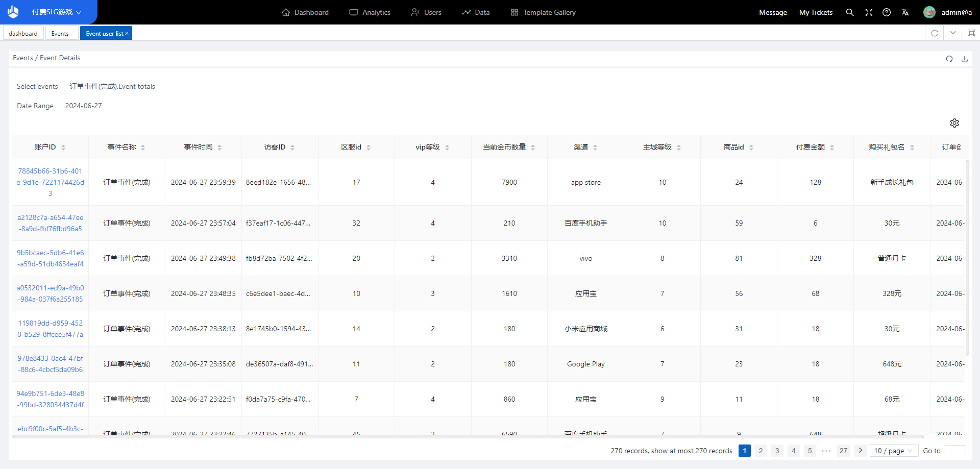980x469 pixels.
Task: Click the Go to page input field
Action: pos(954,451)
